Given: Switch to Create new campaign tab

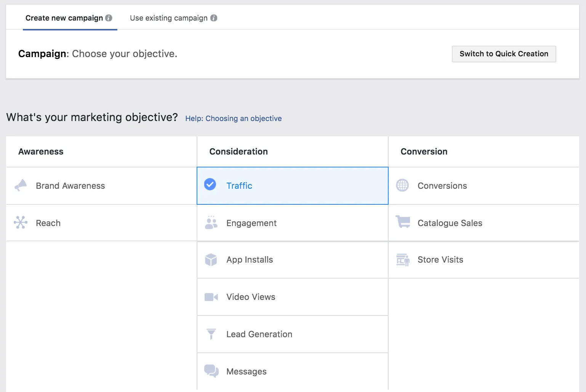Looking at the screenshot, I should [70, 18].
